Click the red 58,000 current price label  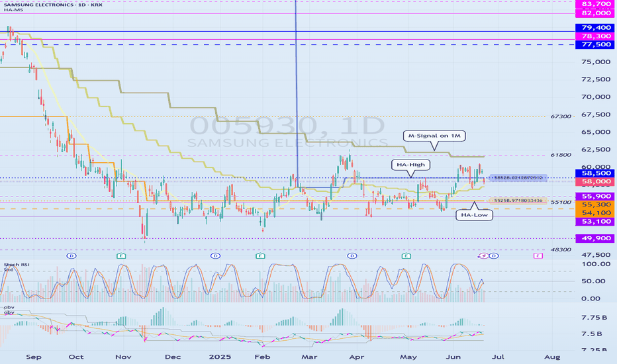596,182
